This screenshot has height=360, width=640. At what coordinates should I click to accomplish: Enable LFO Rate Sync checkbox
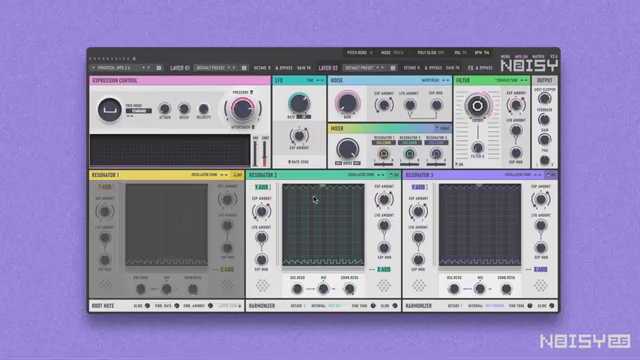coord(290,162)
